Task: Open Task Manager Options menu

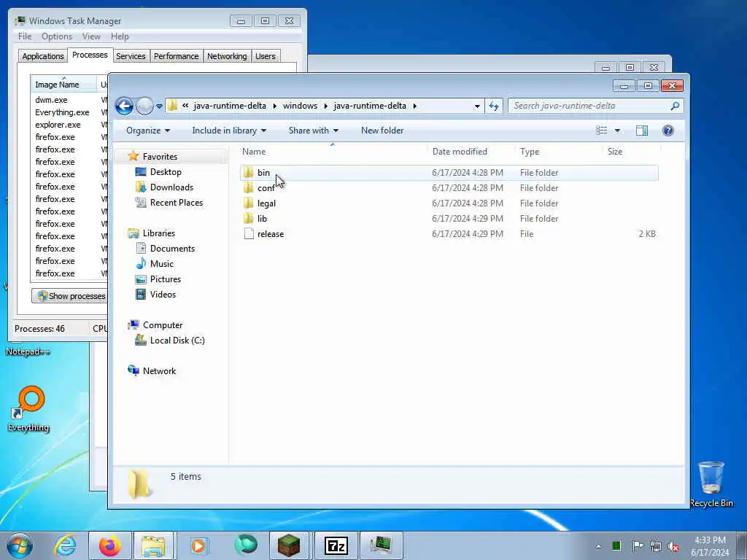Action: (57, 36)
